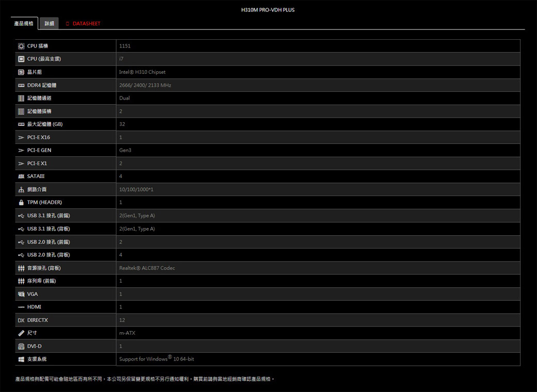537x392 pixels.
Task: Click the ruler icon beside 尺寸
Action: pyautogui.click(x=21, y=333)
